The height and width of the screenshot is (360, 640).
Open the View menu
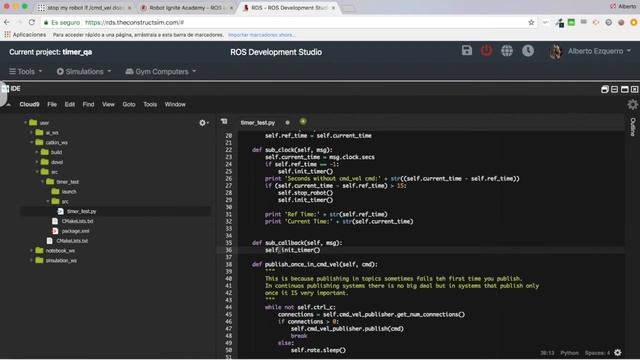[x=108, y=104]
